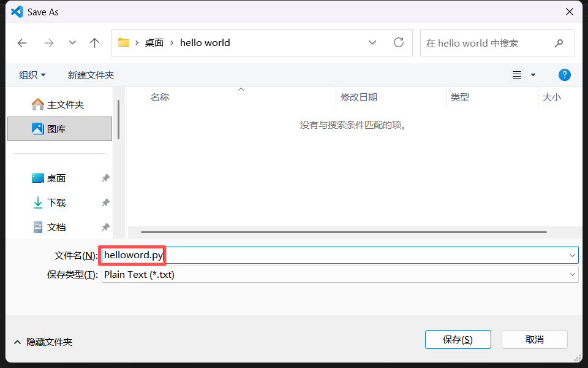Click the pin icon next to 下载

[105, 202]
